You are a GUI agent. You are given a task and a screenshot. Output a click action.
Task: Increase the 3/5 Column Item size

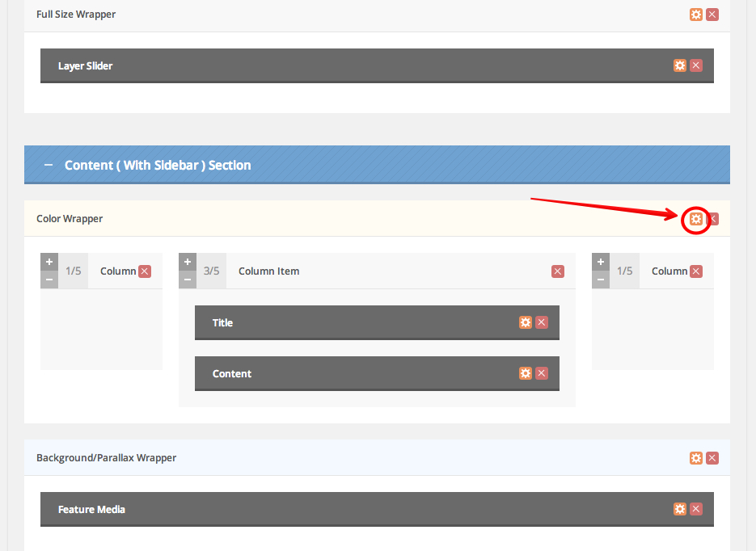(x=188, y=262)
